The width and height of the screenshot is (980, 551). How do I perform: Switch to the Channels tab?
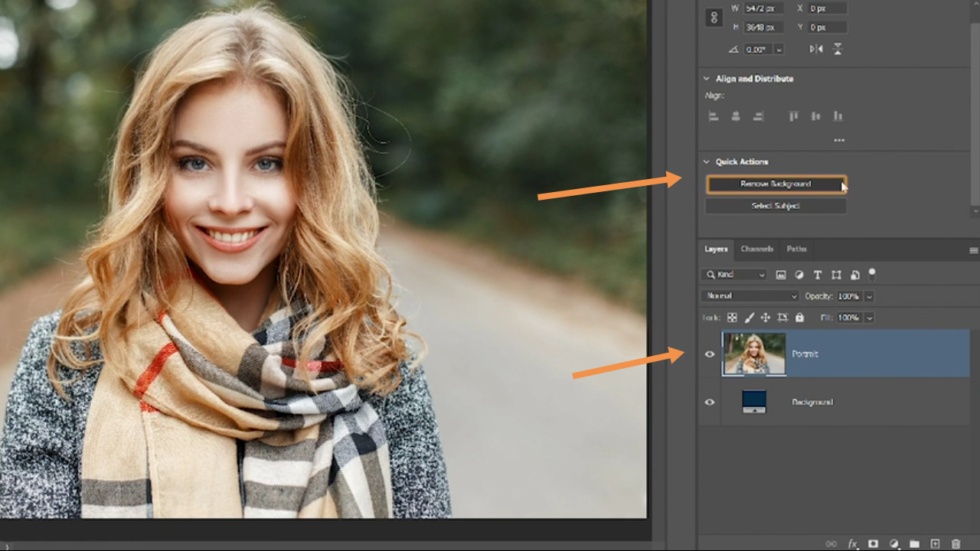click(756, 249)
